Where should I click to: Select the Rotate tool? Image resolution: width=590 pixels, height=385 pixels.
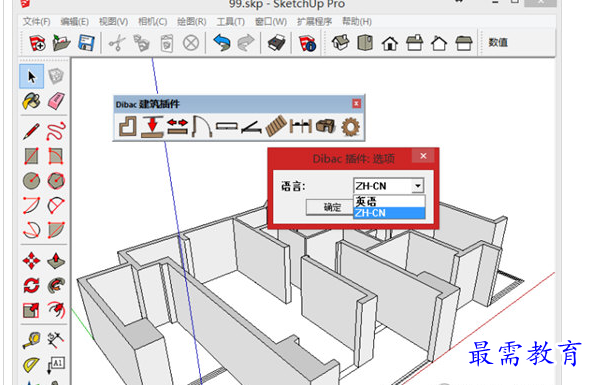click(x=32, y=285)
